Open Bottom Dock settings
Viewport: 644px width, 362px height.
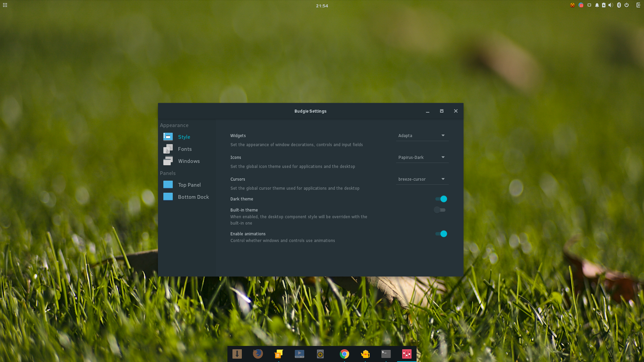click(x=187, y=197)
